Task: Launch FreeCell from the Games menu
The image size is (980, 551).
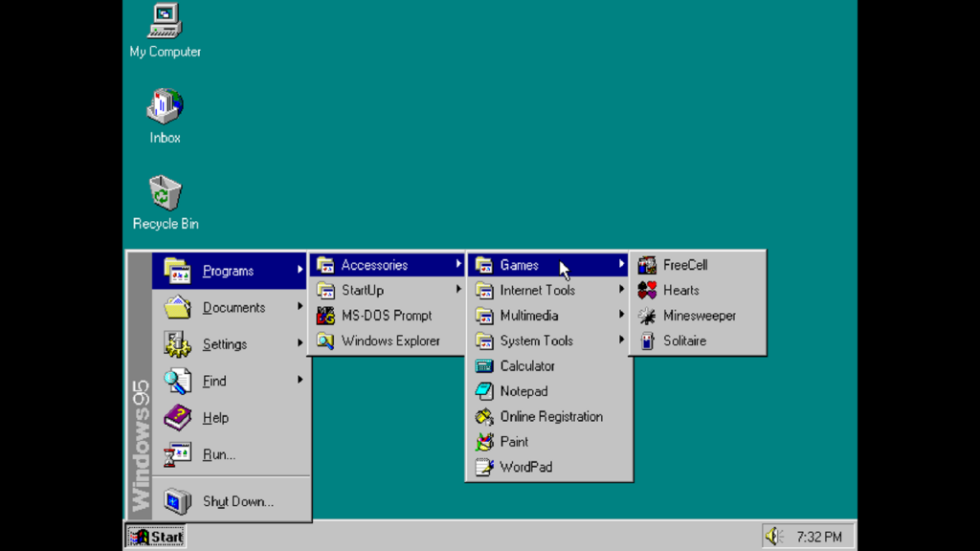Action: (698, 265)
